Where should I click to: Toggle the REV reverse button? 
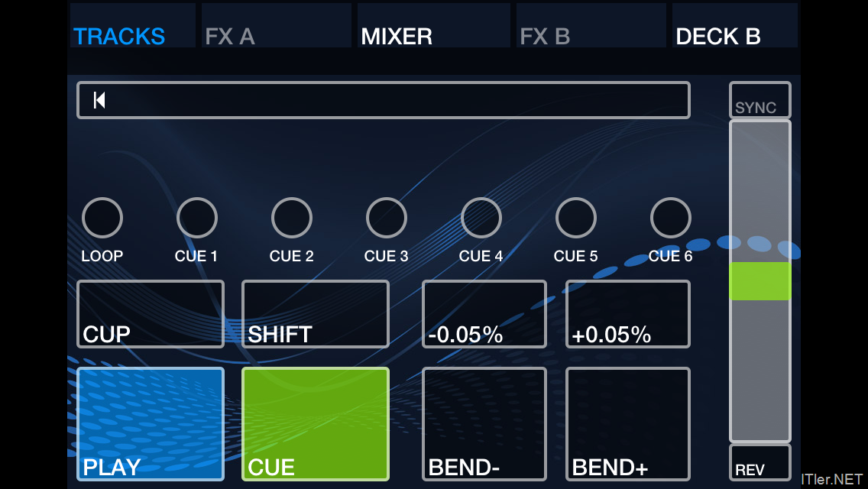[x=760, y=462]
